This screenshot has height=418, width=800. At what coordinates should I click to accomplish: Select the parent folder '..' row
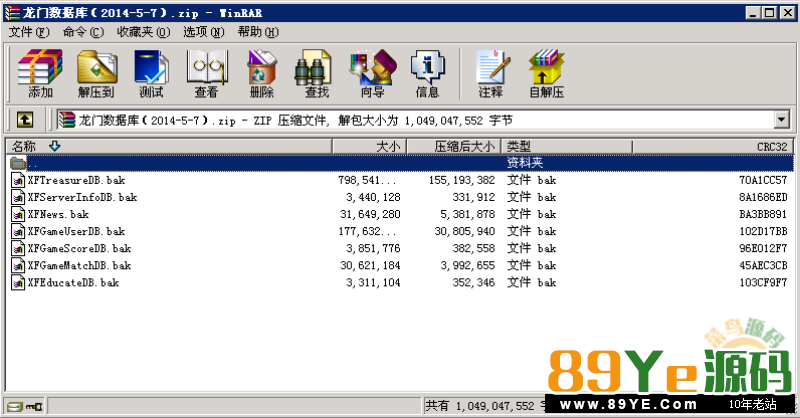click(x=401, y=163)
